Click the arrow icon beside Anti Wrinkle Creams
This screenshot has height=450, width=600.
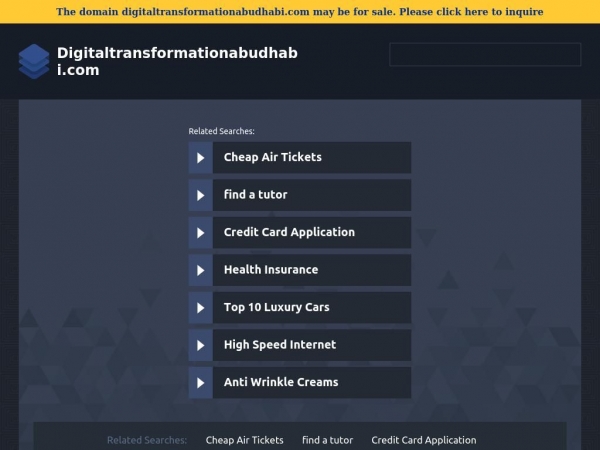click(x=201, y=383)
